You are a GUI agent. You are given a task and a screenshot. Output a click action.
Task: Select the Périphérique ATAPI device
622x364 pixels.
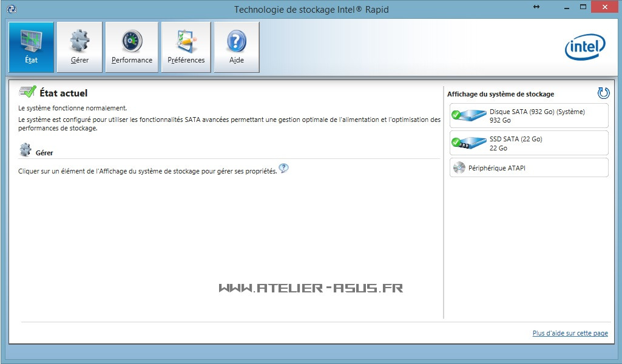529,168
